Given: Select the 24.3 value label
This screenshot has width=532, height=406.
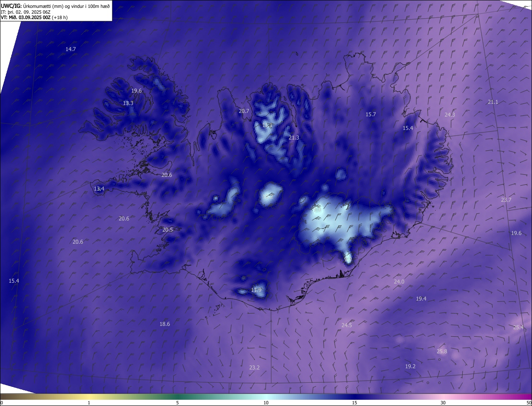Looking at the screenshot, I should [x=450, y=115].
